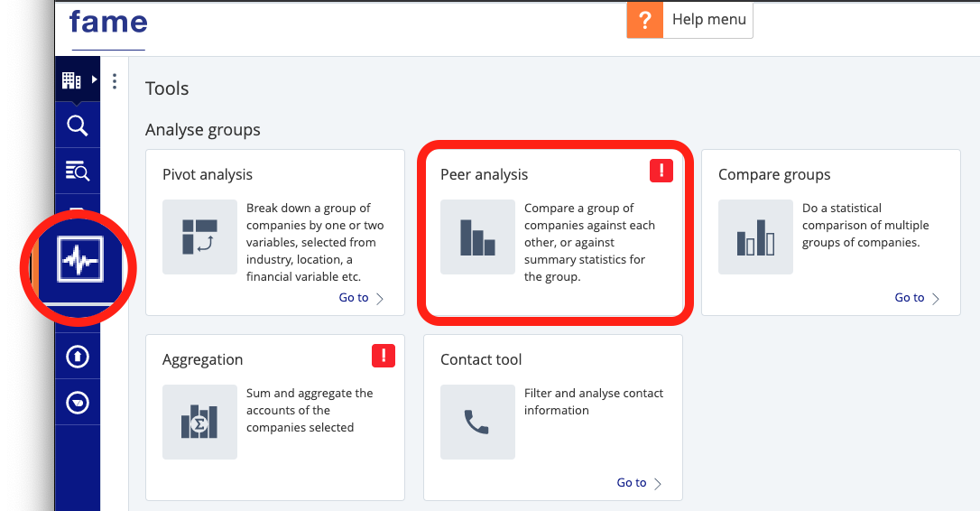Click red alert badge on Aggregation
Screen dimensions: 980x511
383,356
